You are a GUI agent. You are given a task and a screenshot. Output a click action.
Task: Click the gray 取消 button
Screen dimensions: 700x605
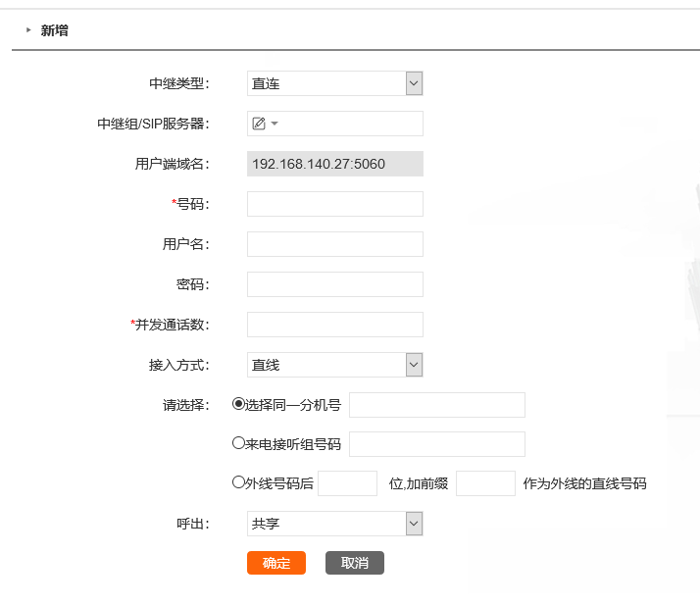pyautogui.click(x=355, y=563)
